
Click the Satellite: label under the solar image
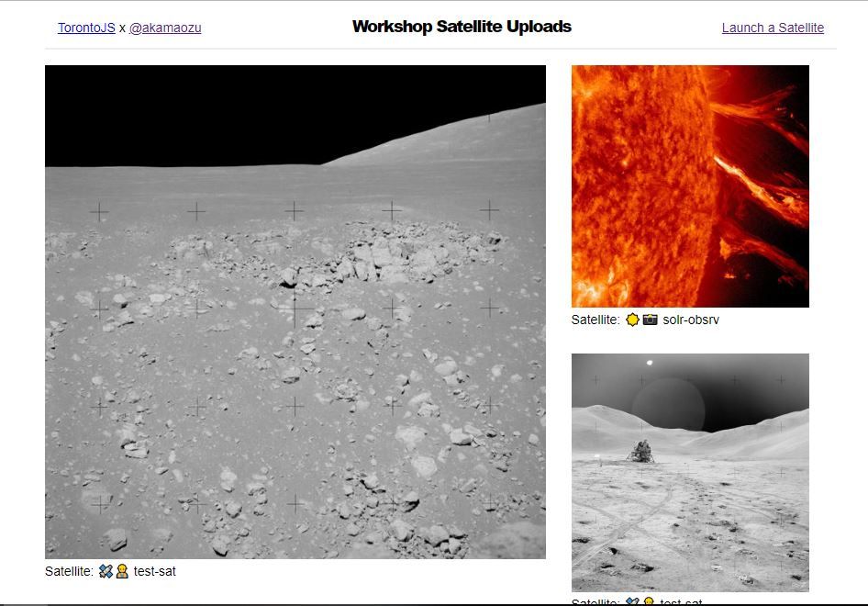(595, 320)
